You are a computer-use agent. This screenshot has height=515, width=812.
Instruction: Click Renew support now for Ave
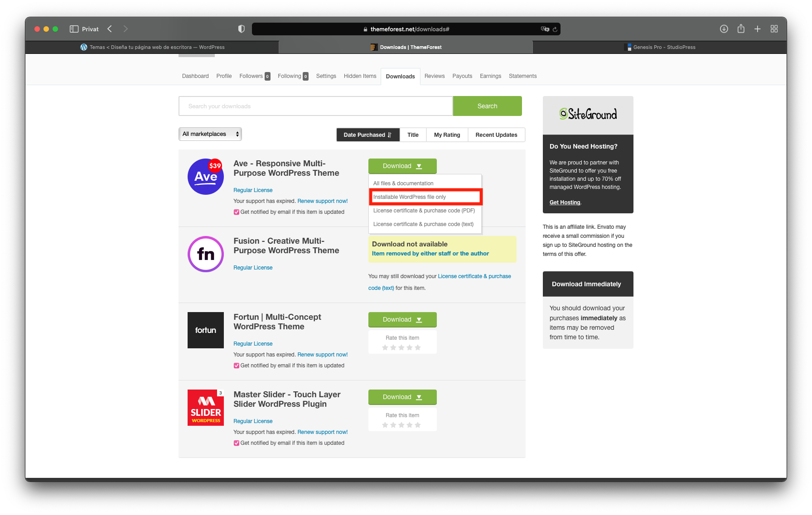point(323,201)
